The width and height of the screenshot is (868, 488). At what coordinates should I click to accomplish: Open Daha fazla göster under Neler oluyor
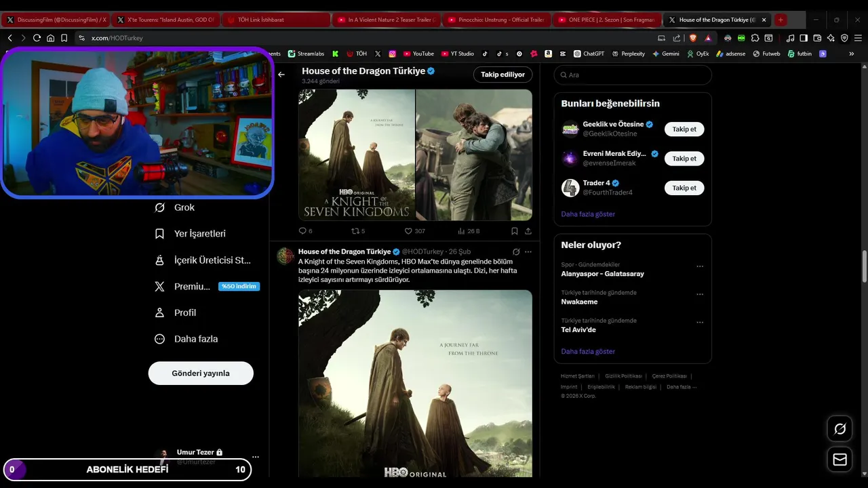coord(588,352)
